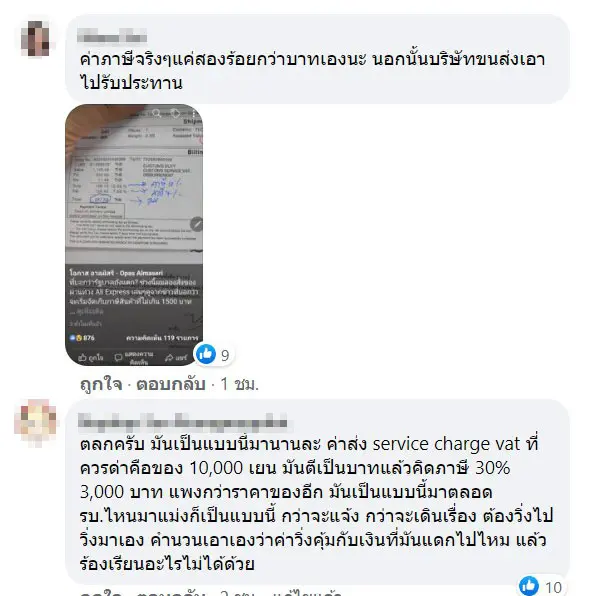604x596 pixels.
Task: Open the attached customs bill photo
Action: point(134,235)
